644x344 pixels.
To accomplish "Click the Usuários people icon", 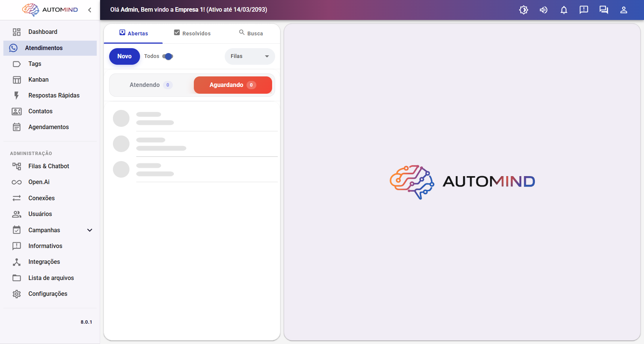I will (17, 214).
